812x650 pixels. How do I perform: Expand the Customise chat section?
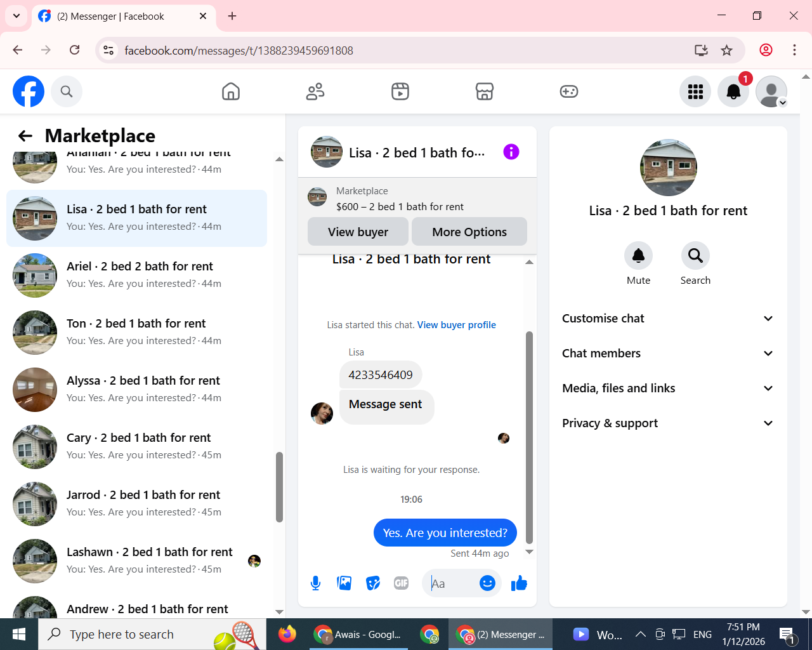coord(668,319)
